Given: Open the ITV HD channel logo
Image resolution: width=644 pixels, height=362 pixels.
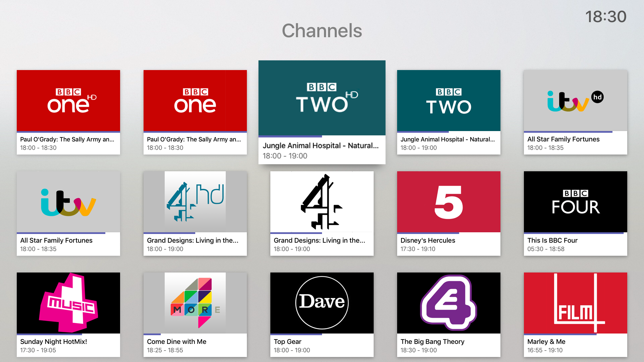Looking at the screenshot, I should [576, 101].
